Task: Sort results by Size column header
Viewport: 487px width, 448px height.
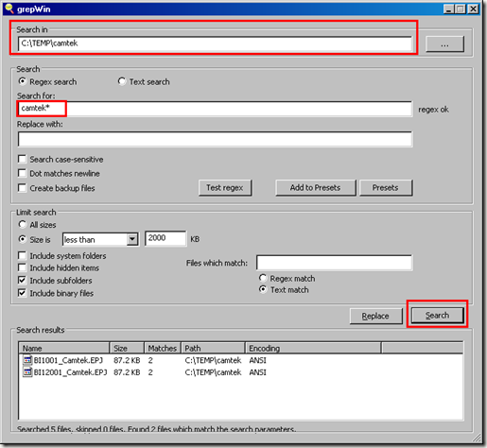Action: pyautogui.click(x=127, y=348)
